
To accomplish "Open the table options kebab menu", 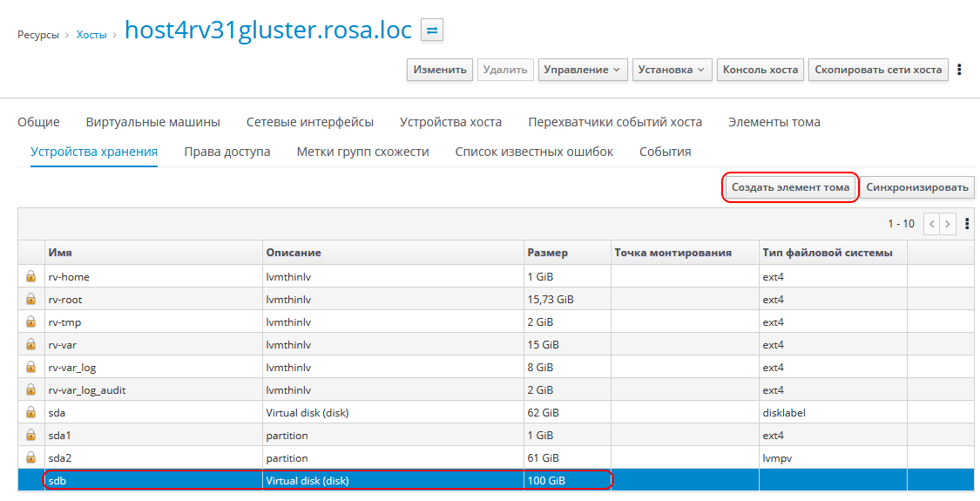I will point(967,224).
